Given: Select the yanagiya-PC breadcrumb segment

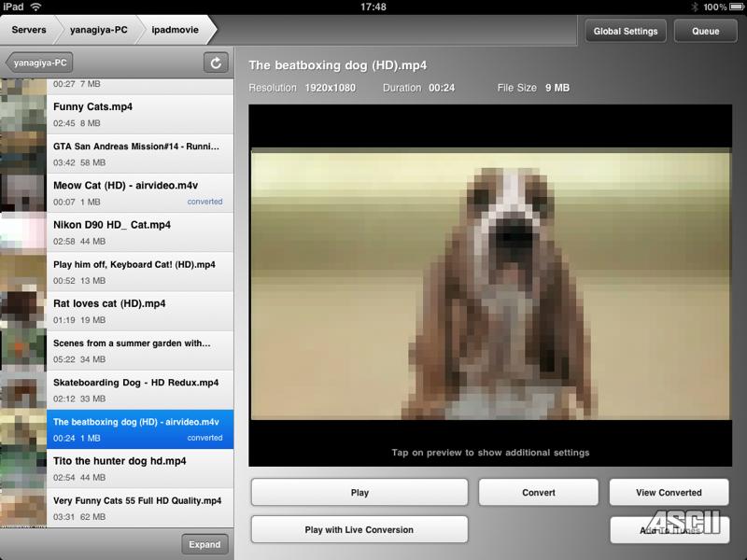Looking at the screenshot, I should click(99, 30).
